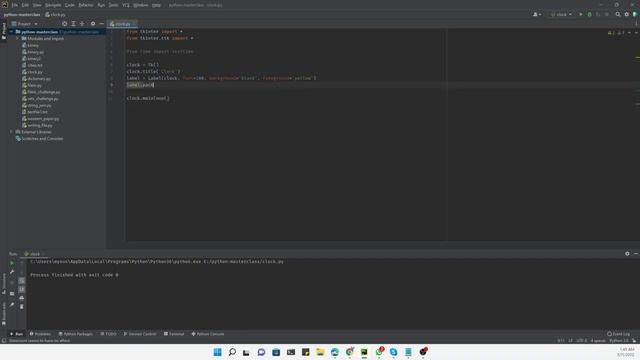Image resolution: width=640 pixels, height=360 pixels.
Task: Open Run panel settings gear
Action: [627, 253]
